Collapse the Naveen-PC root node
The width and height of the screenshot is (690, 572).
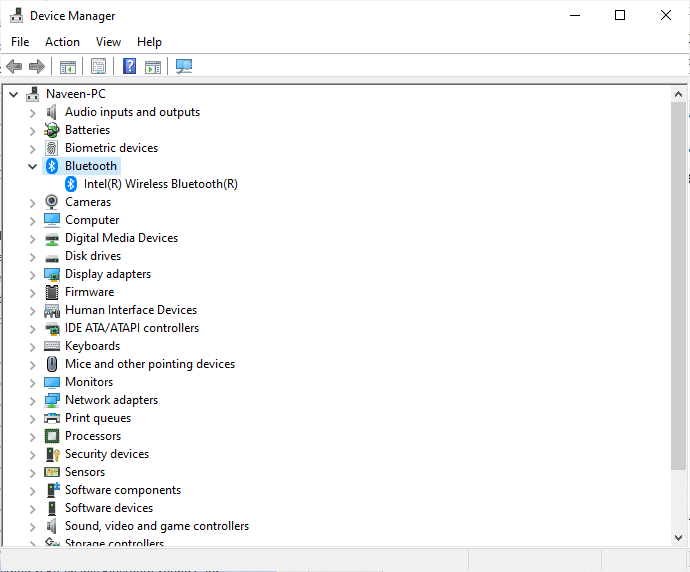[x=13, y=94]
